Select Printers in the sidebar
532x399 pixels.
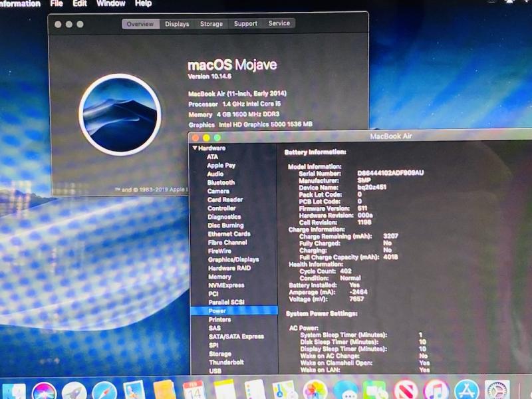219,319
